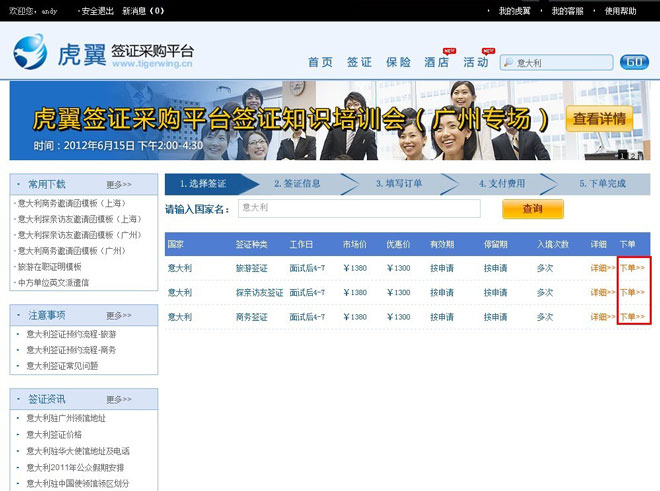Open the 活动 navigation item
This screenshot has height=491, width=660.
click(x=476, y=62)
